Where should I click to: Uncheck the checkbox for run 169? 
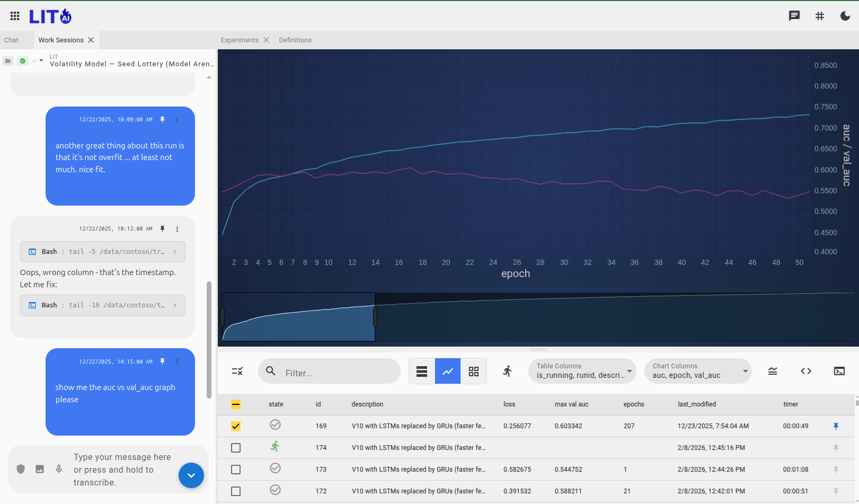coord(236,426)
